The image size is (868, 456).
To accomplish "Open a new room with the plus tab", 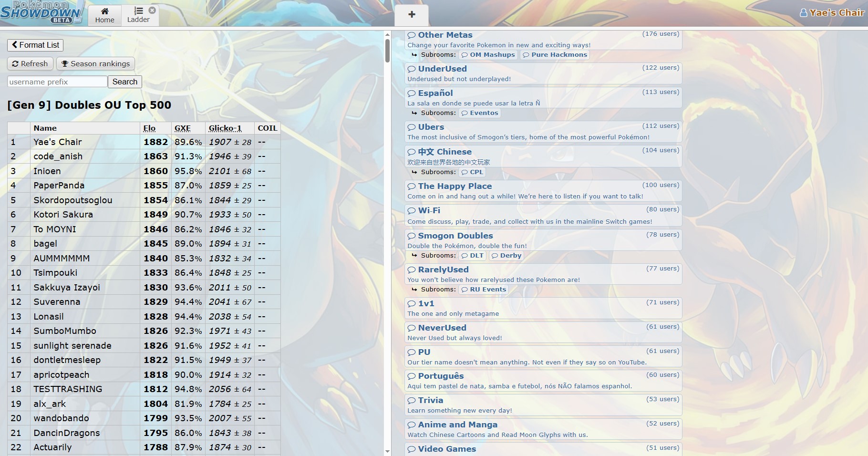I will tap(412, 15).
